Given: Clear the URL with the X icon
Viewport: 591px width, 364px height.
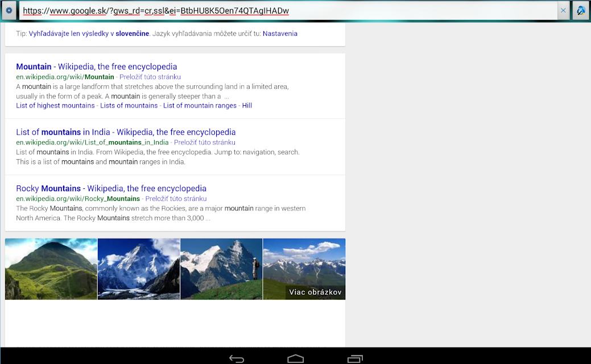Looking at the screenshot, I should 563,11.
